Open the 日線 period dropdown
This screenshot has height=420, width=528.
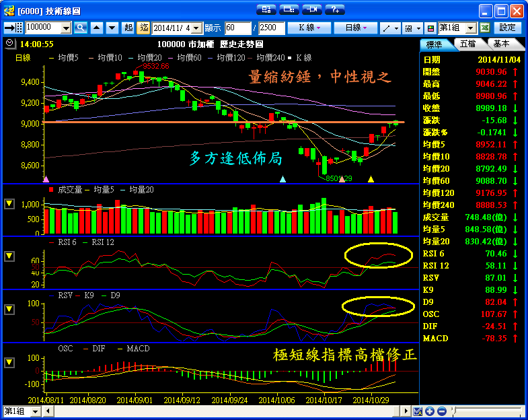coord(356,28)
